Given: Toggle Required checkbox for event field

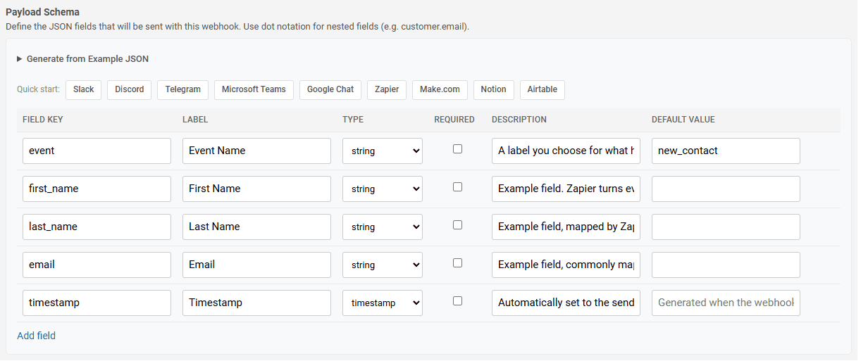Looking at the screenshot, I should point(457,148).
